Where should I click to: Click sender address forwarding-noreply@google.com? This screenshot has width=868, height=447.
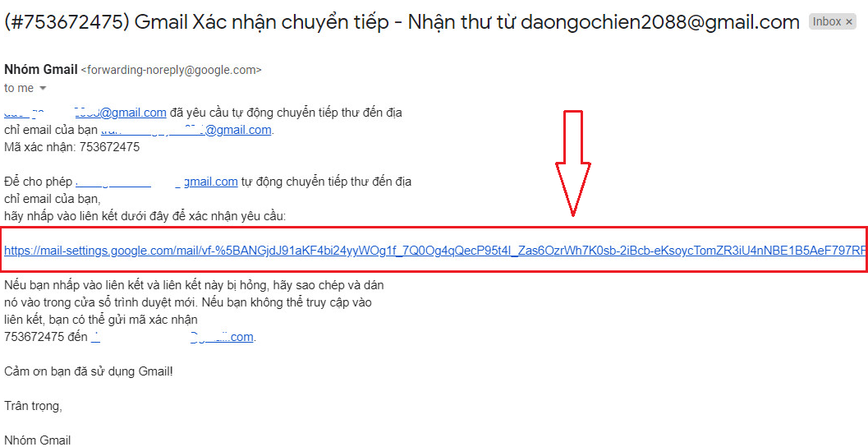click(x=171, y=71)
